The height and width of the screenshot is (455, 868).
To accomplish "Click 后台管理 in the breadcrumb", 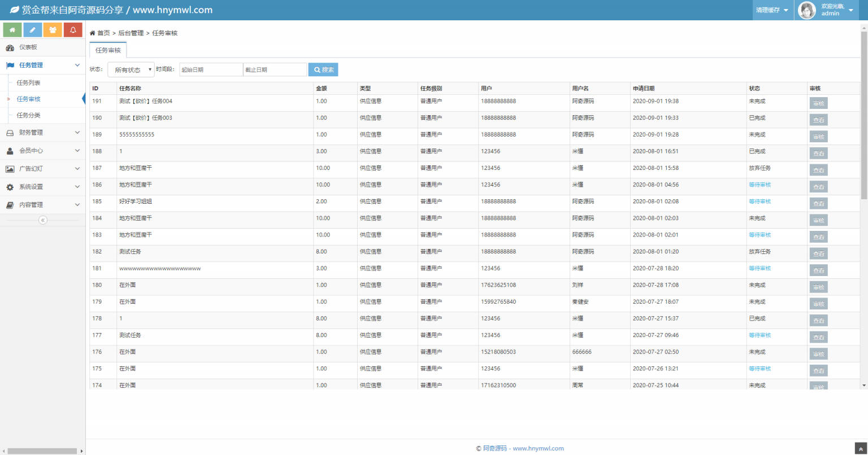I will 131,33.
